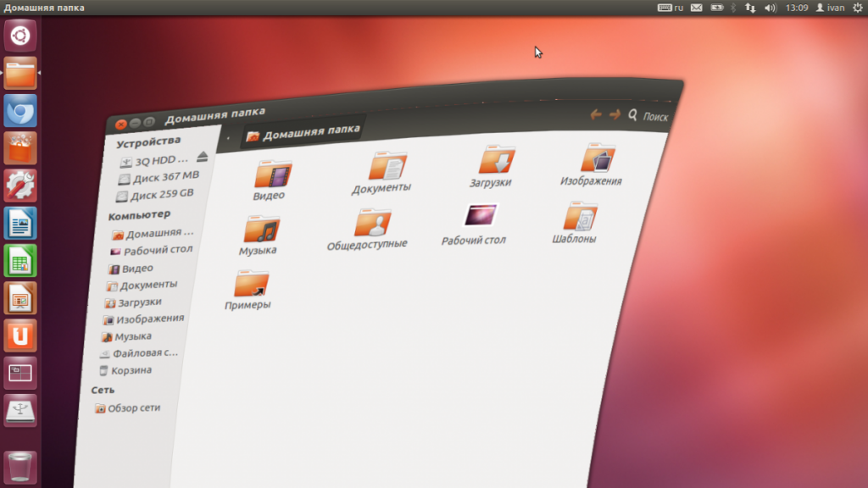Open the keyboard layout ru indicator

(670, 8)
